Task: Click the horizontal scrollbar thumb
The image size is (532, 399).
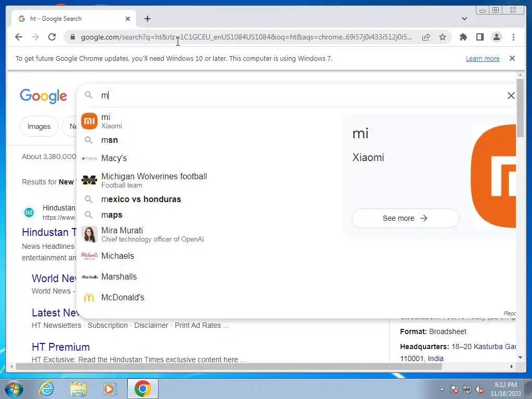Action: pyautogui.click(x=229, y=366)
